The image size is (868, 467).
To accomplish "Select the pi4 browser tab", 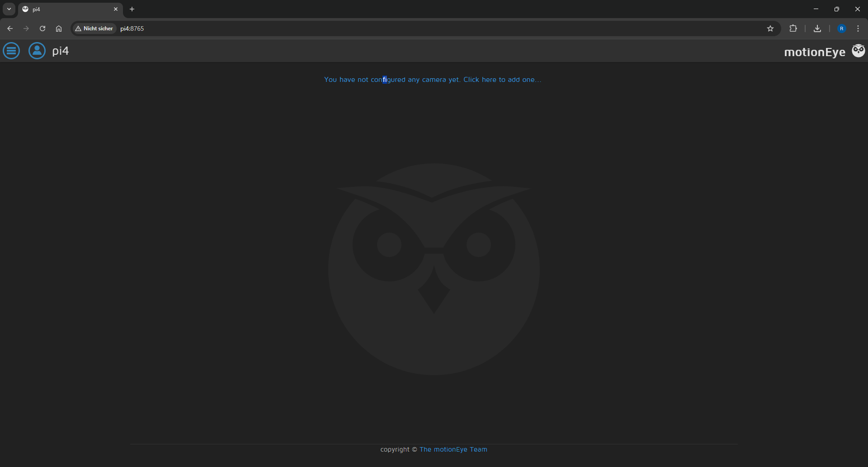I will coord(68,9).
